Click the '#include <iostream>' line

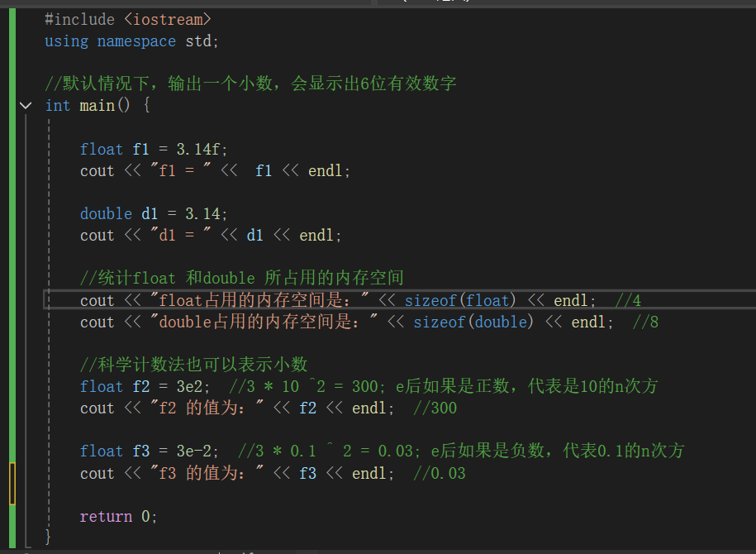(128, 19)
